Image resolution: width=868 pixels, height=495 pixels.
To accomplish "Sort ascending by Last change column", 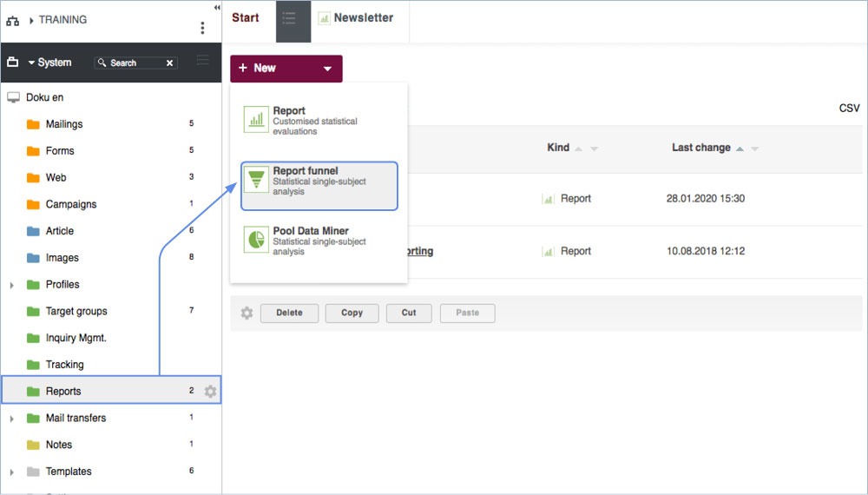I will tap(740, 148).
